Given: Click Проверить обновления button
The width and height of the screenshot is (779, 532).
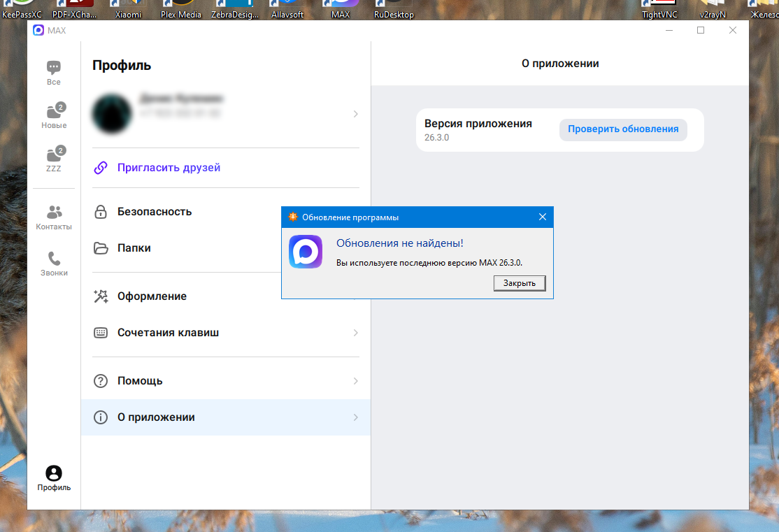Looking at the screenshot, I should coord(623,129).
